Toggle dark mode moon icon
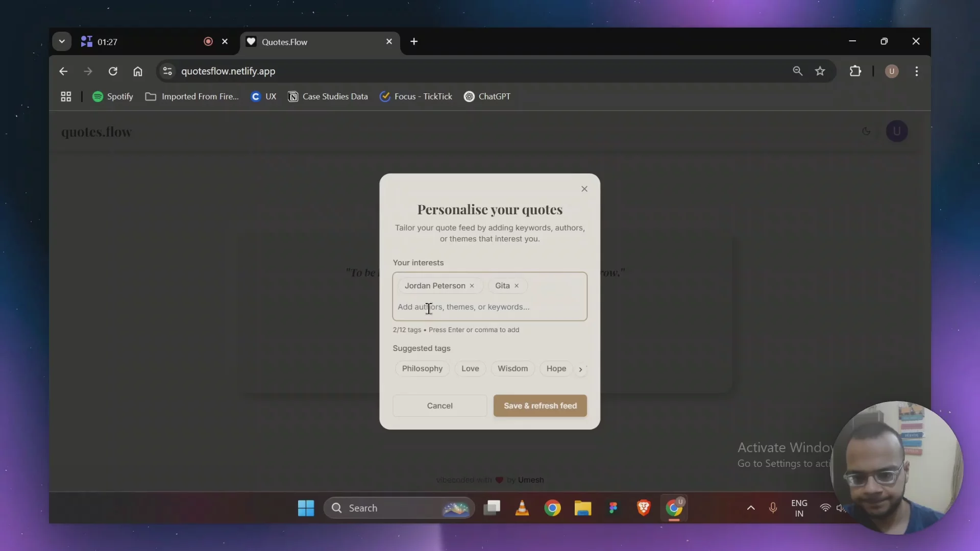 point(866,131)
